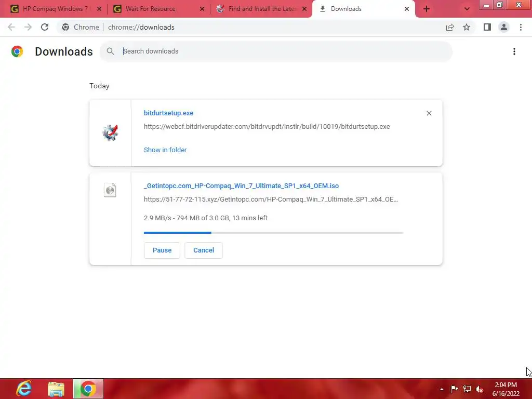The height and width of the screenshot is (399, 532).
Task: Cancel the ISO download
Action: coord(204,250)
